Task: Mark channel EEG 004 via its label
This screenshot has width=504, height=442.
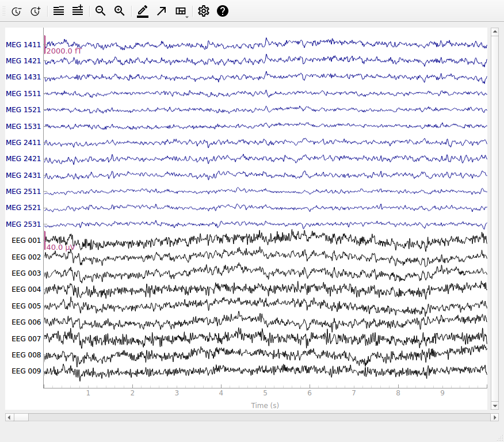Action: click(26, 289)
